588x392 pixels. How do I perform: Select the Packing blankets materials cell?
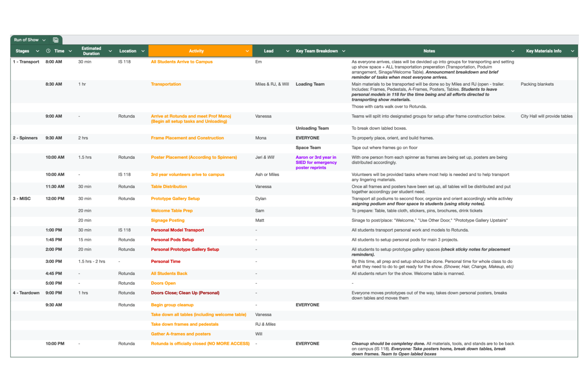[x=537, y=84]
